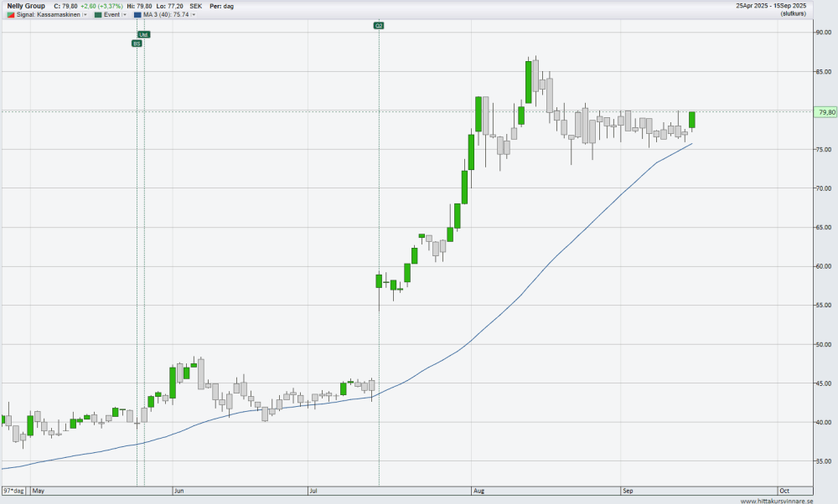Screen dimensions: 838x504
Task: Click the 'Lo: 77,20' value
Action: click(x=170, y=7)
